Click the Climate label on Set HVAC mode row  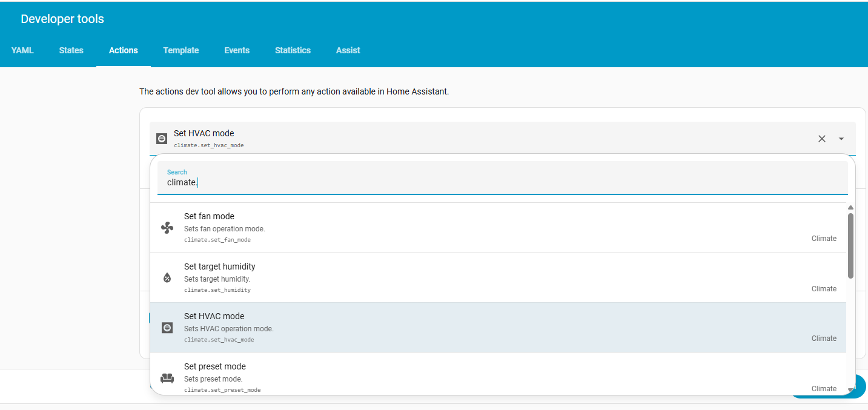point(824,339)
